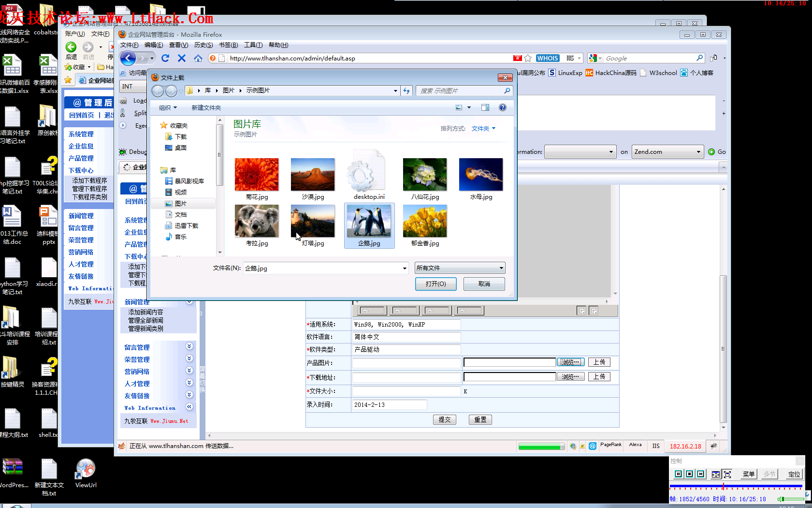Open the 编辑(E) menu in Firefox
This screenshot has height=508, width=812.
pos(154,45)
